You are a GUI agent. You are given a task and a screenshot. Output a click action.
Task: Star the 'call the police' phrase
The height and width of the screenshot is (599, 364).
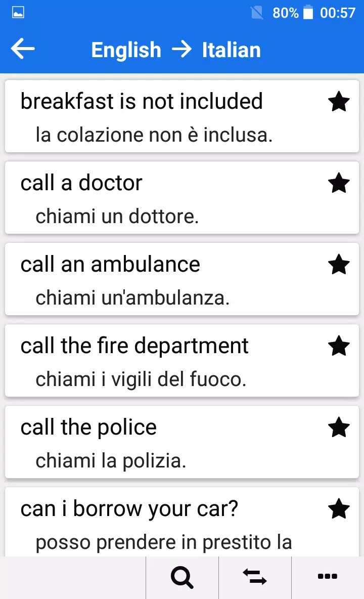pos(339,428)
